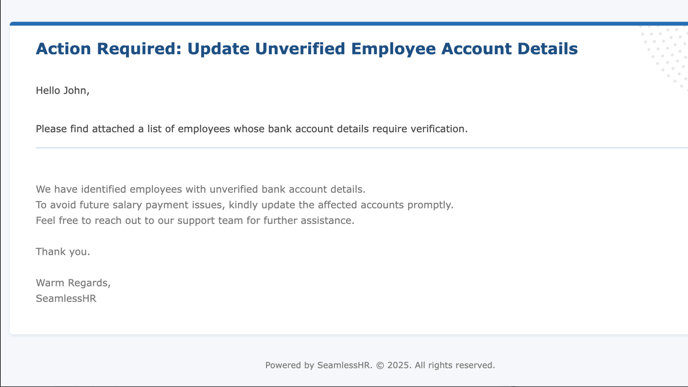Click the "2025" year in the footer

pos(398,365)
